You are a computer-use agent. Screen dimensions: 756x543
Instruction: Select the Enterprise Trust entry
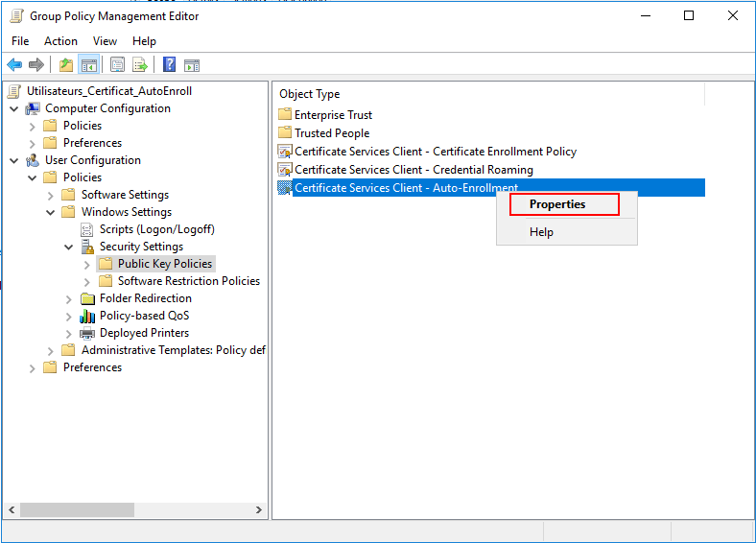click(x=333, y=115)
